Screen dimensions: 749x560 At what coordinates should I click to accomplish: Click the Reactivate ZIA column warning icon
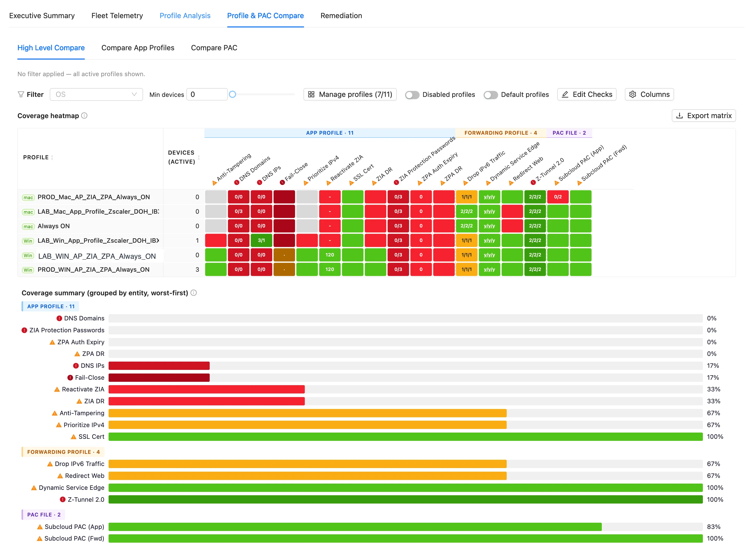(328, 183)
